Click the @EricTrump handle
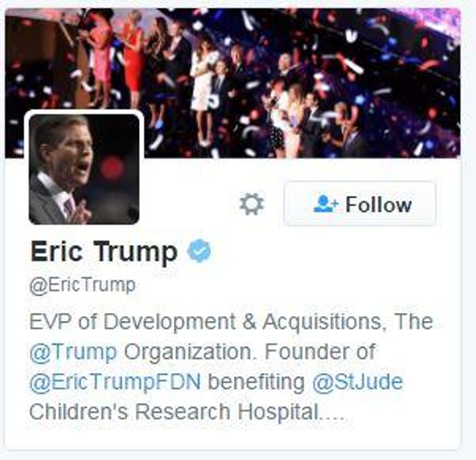 (x=83, y=285)
